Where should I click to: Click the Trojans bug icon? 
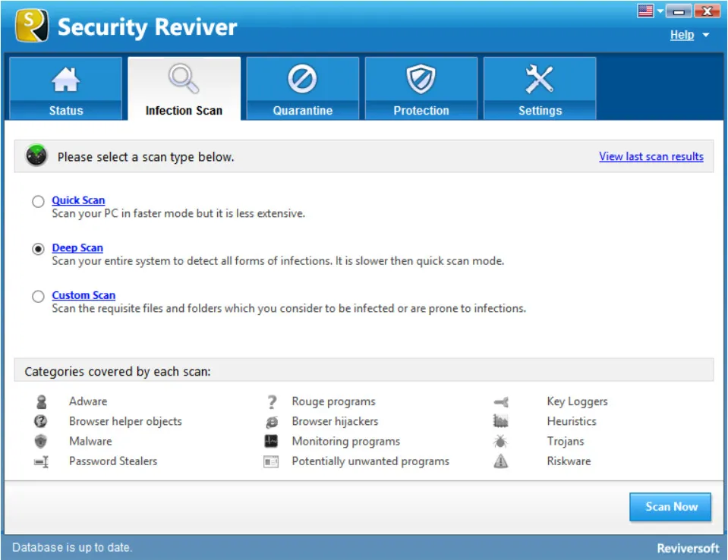pyautogui.click(x=501, y=441)
